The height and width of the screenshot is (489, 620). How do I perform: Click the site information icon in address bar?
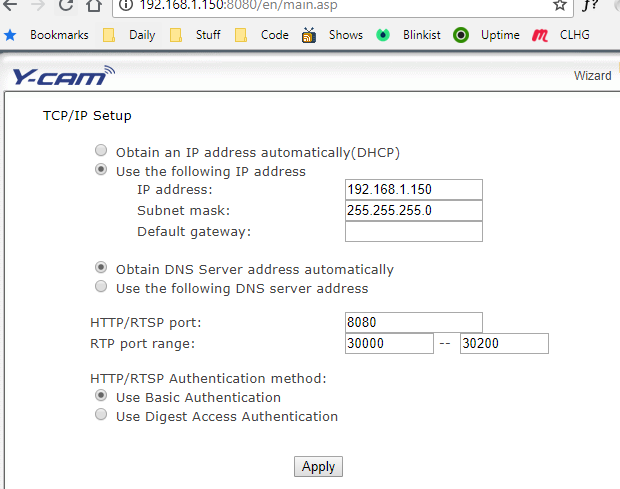click(x=125, y=6)
